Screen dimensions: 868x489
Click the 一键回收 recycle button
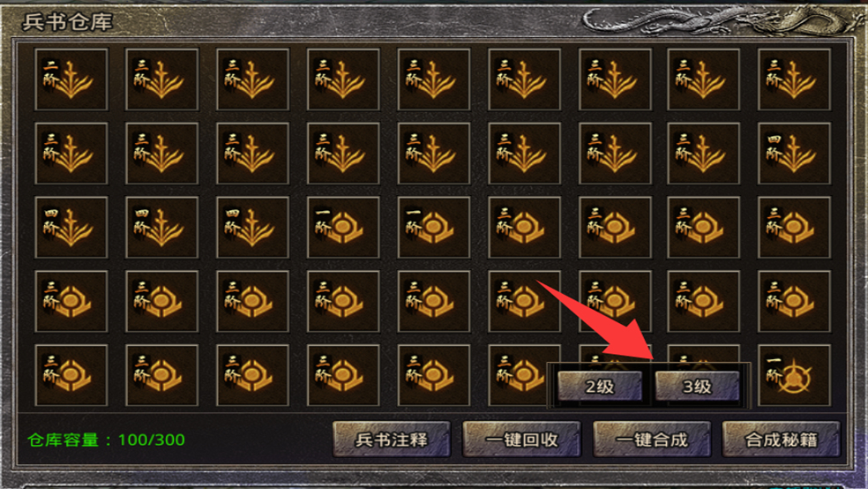click(521, 440)
